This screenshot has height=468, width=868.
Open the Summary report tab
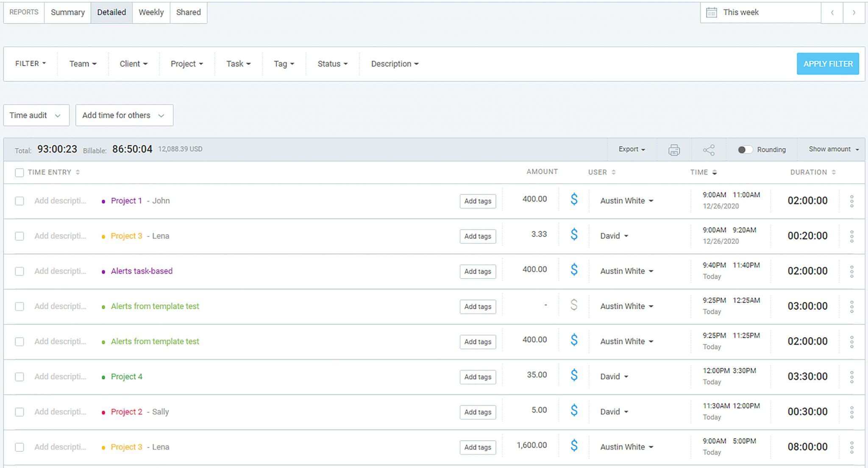(x=67, y=12)
